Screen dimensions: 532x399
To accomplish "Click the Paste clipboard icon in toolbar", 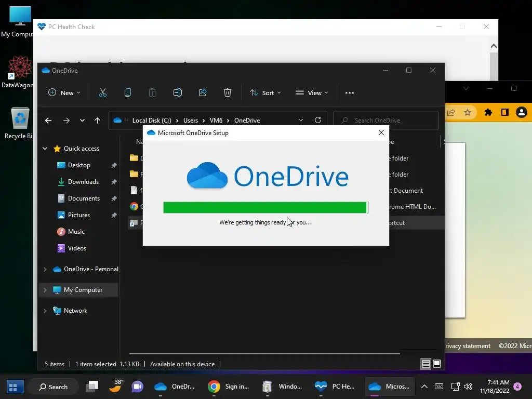I will pos(153,92).
